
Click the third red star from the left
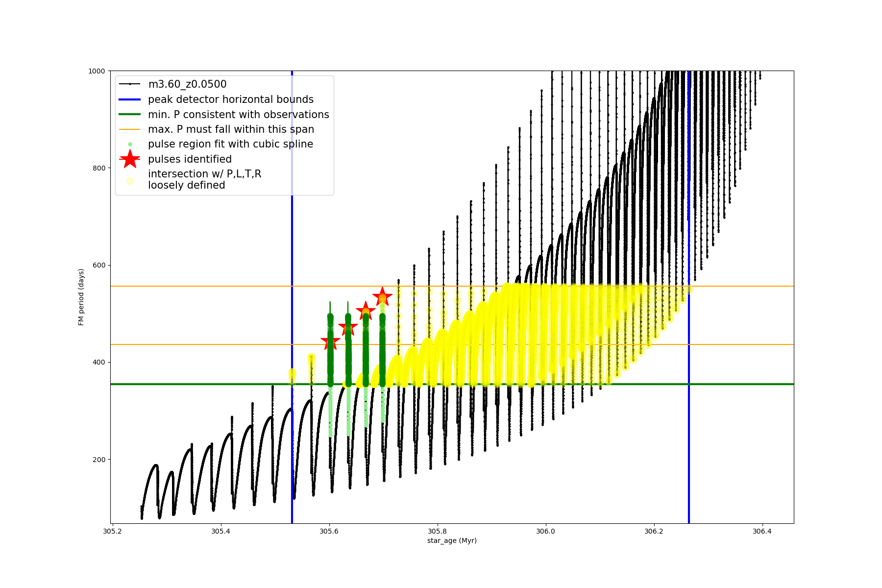[366, 311]
